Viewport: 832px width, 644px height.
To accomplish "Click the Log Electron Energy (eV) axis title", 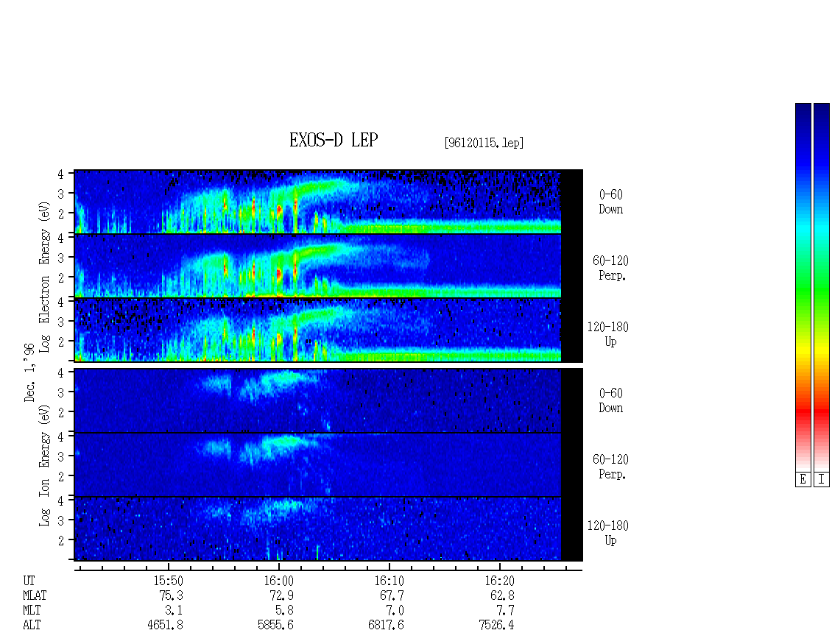I will click(x=45, y=277).
